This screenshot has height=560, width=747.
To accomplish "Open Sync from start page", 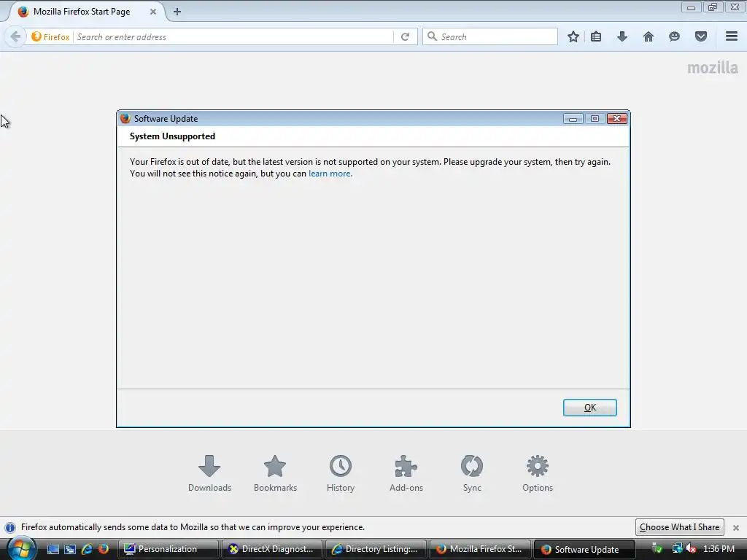I will pyautogui.click(x=472, y=473).
